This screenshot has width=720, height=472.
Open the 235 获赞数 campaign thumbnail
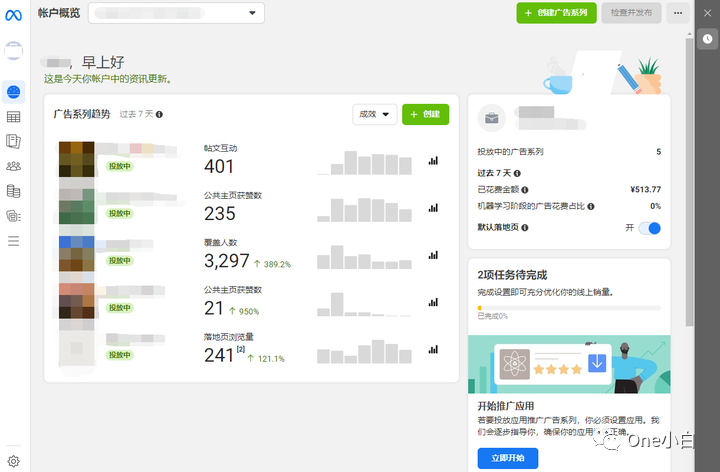click(x=76, y=206)
